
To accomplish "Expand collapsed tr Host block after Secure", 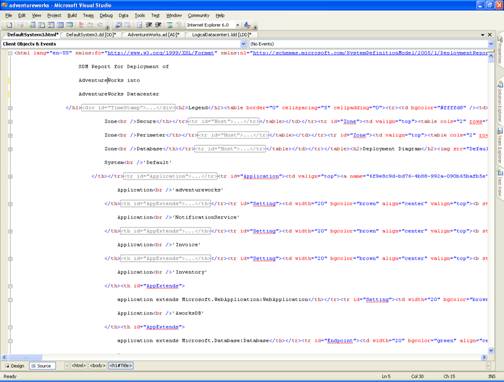I will 224,121.
